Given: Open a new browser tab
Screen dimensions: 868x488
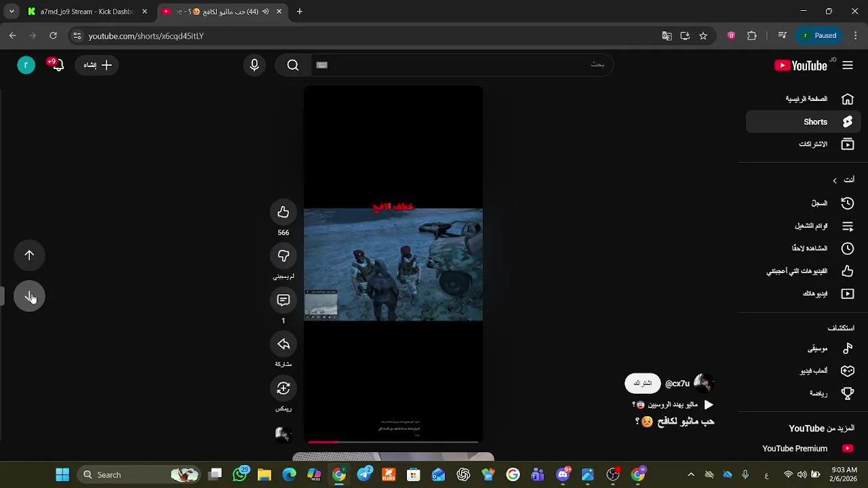Looking at the screenshot, I should coord(300,12).
